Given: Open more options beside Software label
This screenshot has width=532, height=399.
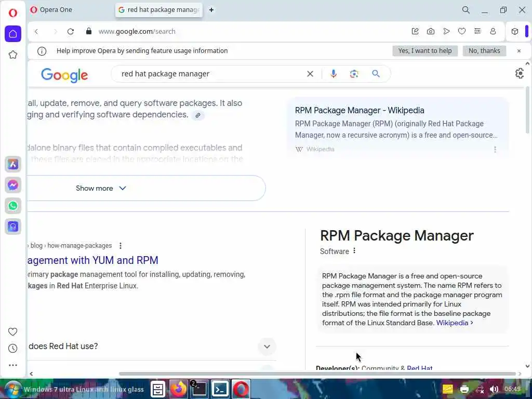Looking at the screenshot, I should [x=354, y=251].
